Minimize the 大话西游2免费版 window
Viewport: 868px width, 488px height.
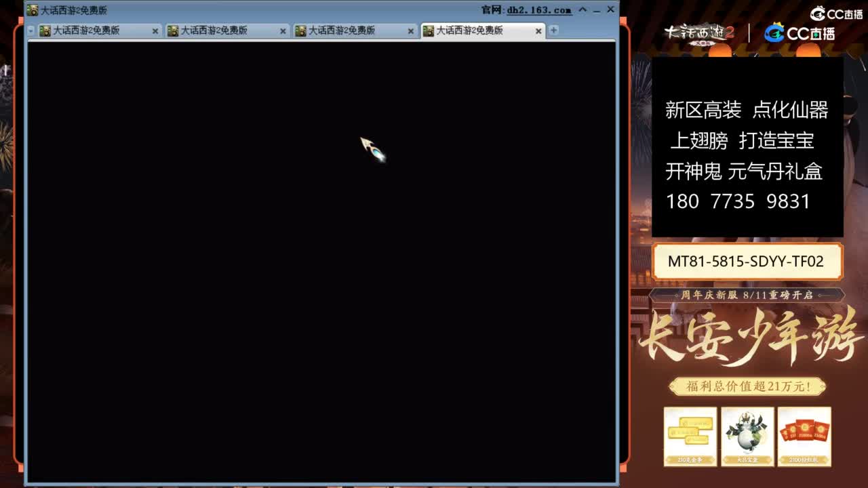(x=597, y=9)
